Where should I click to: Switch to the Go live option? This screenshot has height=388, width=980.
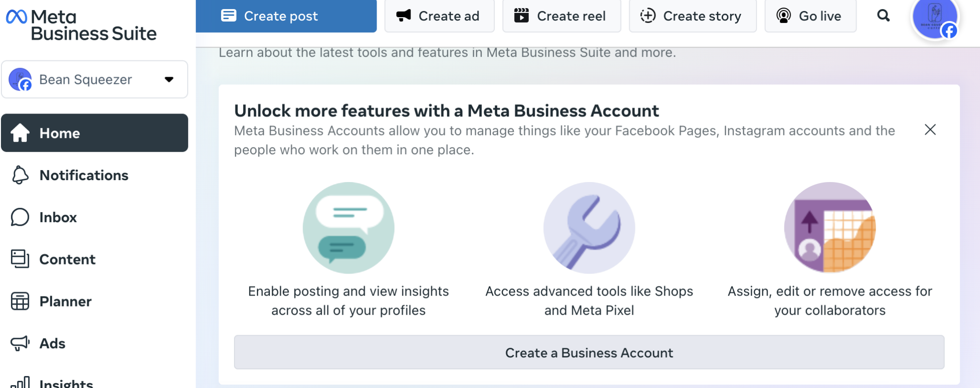pyautogui.click(x=811, y=16)
